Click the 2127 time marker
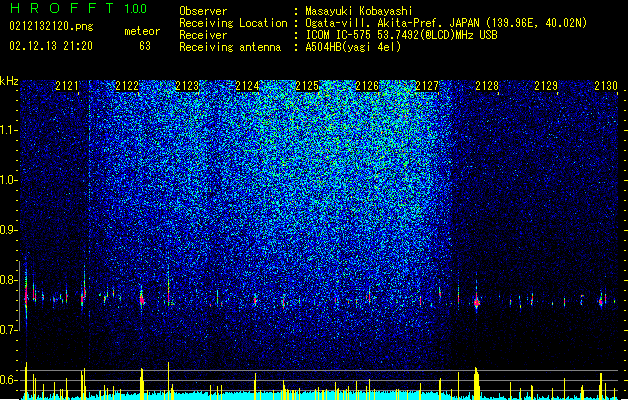The image size is (629, 400). (427, 86)
